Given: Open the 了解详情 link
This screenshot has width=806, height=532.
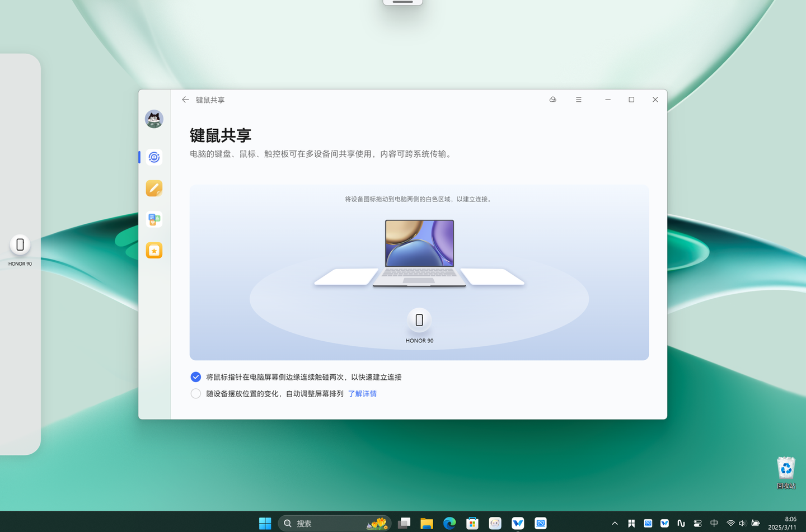Looking at the screenshot, I should 362,394.
